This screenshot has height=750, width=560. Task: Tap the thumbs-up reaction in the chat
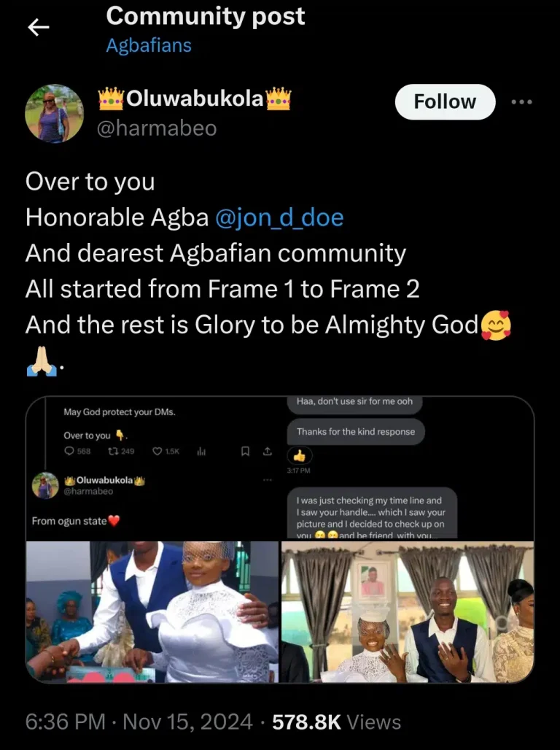tap(300, 455)
